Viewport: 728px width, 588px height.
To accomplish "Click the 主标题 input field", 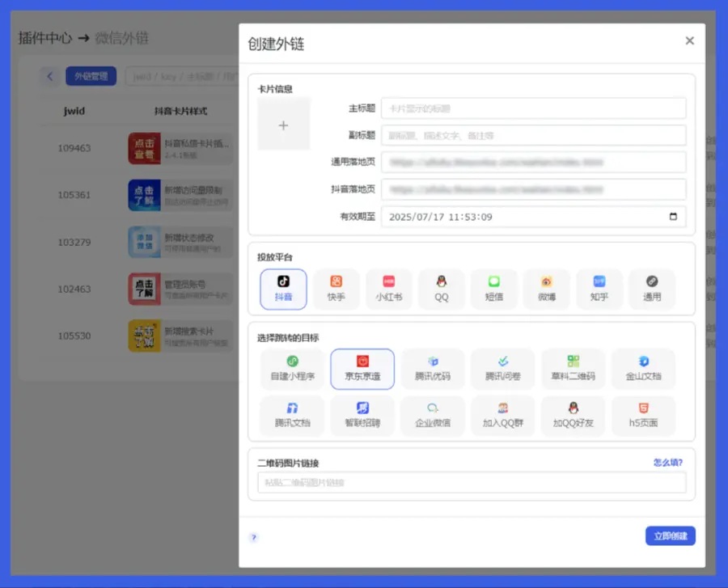I will click(534, 108).
